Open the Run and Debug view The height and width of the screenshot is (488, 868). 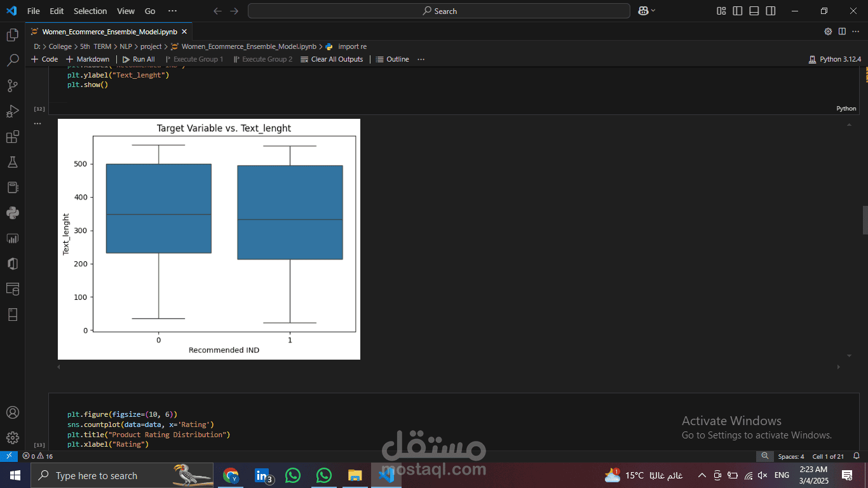tap(12, 111)
